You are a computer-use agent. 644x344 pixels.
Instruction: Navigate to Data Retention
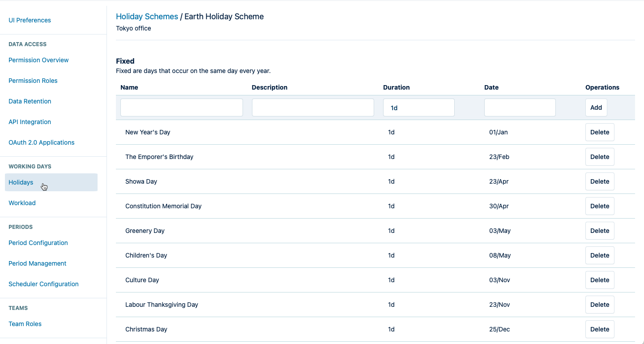pos(30,101)
